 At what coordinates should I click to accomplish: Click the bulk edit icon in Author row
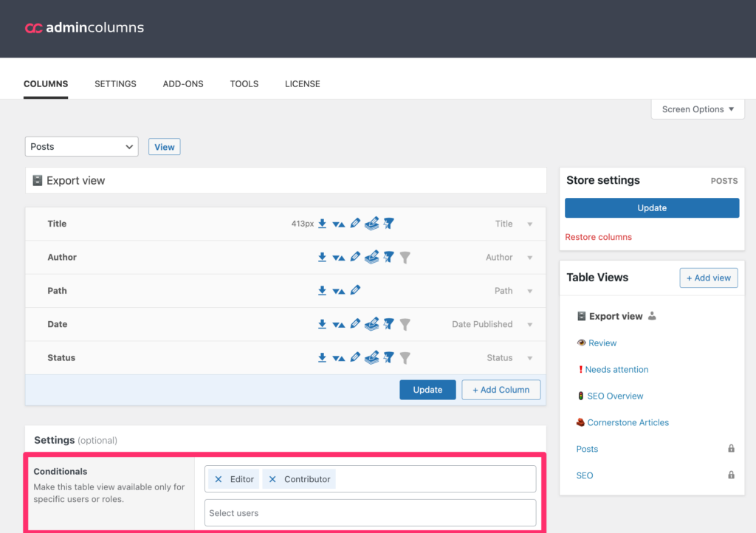(x=372, y=257)
